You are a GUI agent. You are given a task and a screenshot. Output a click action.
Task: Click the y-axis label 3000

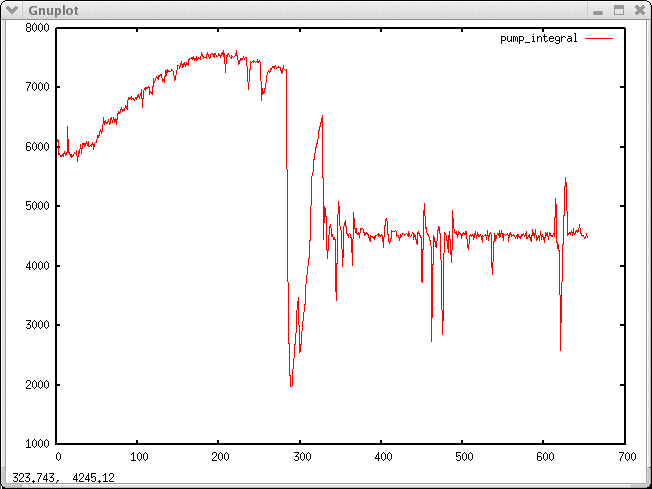pyautogui.click(x=37, y=325)
